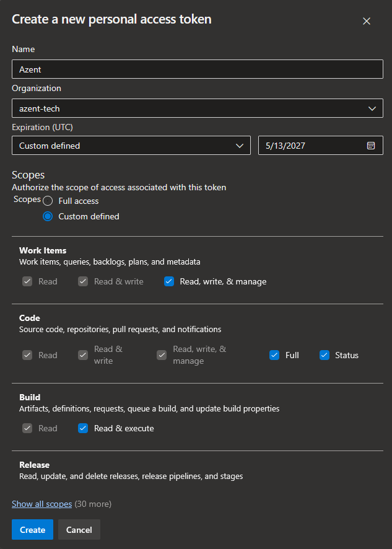
Task: Click 'Authorize the scope of access' description text
Action: 119,187
